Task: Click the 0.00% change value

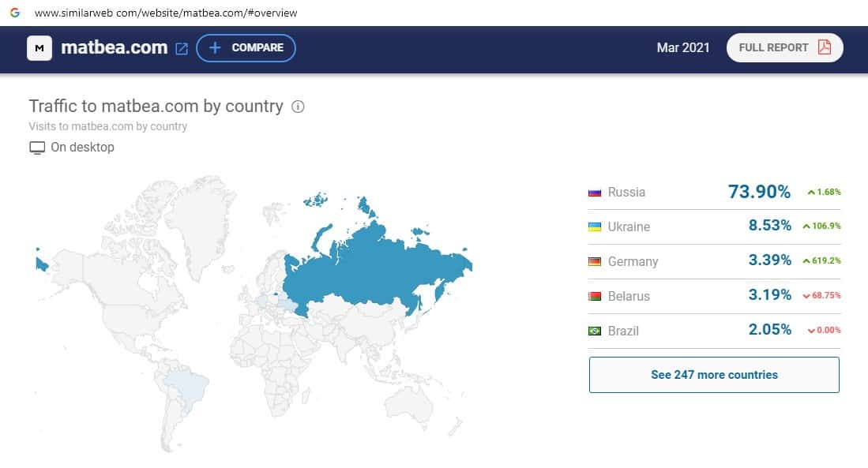Action: click(x=829, y=330)
